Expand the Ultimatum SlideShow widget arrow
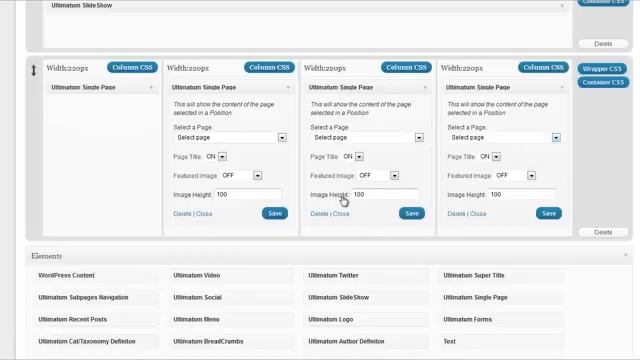640x360 pixels. (x=562, y=6)
